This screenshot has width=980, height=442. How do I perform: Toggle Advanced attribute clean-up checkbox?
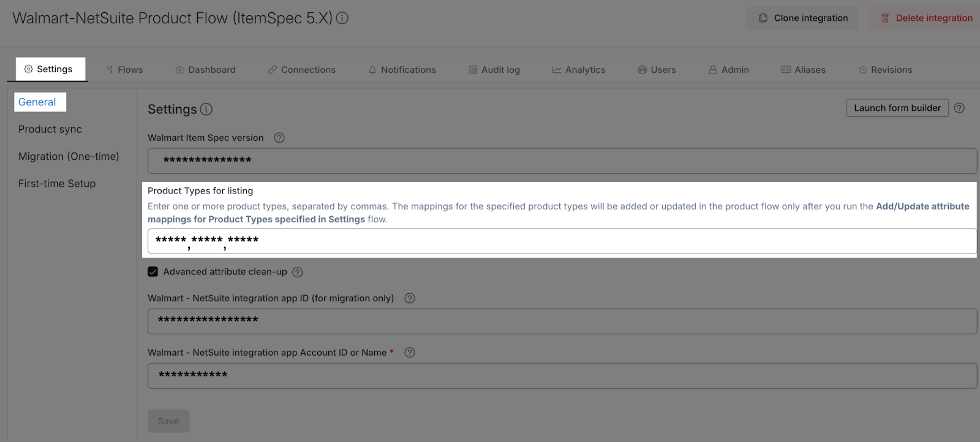point(153,272)
